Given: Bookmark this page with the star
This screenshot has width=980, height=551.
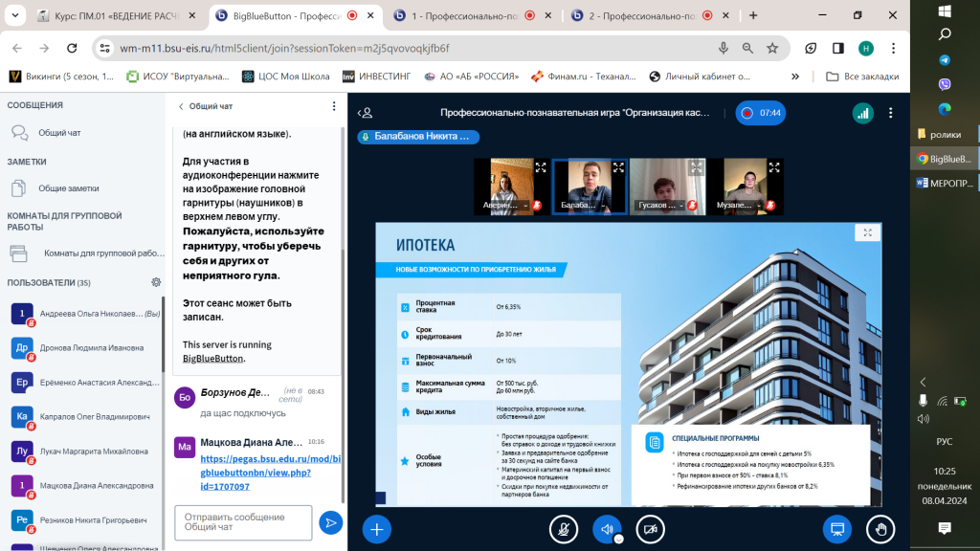Looking at the screenshot, I should click(772, 48).
